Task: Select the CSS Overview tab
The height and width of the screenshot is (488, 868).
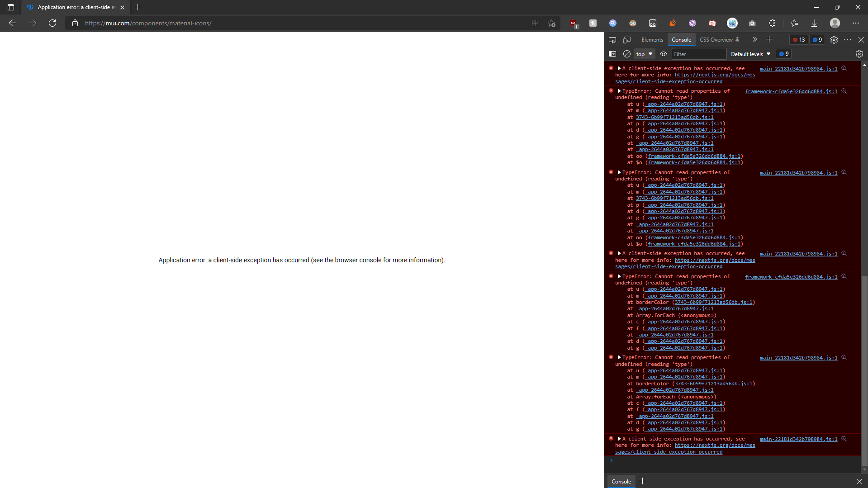Action: 716,39
